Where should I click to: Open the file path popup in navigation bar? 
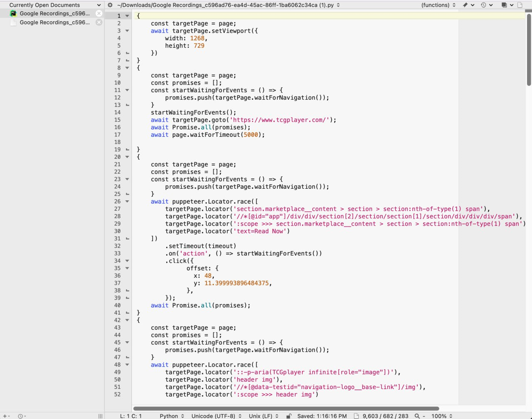click(228, 5)
